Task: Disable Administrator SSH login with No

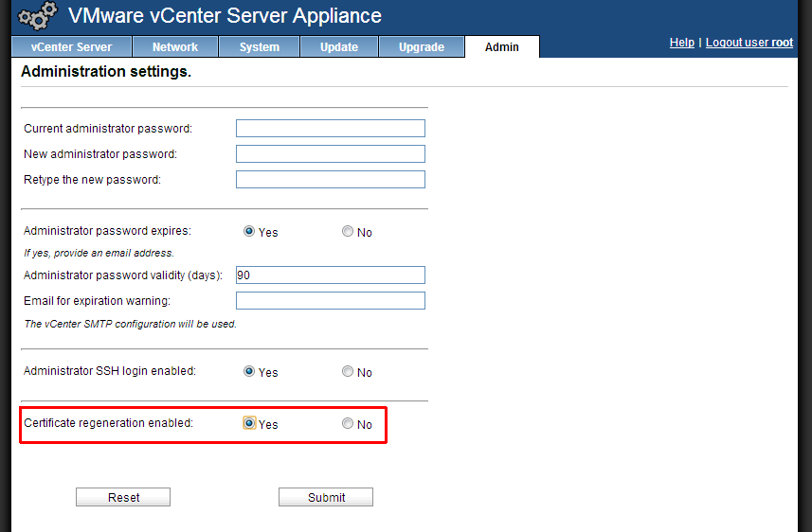Action: [x=348, y=372]
